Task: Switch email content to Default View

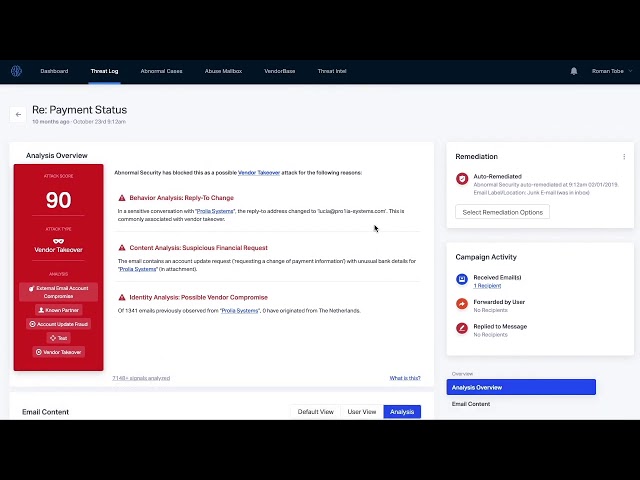Action: click(316, 412)
